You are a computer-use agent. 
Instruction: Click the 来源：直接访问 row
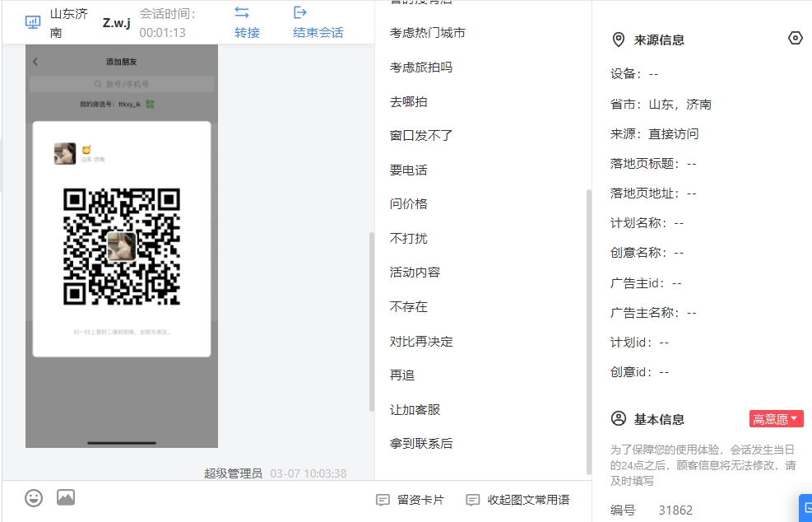(x=655, y=134)
